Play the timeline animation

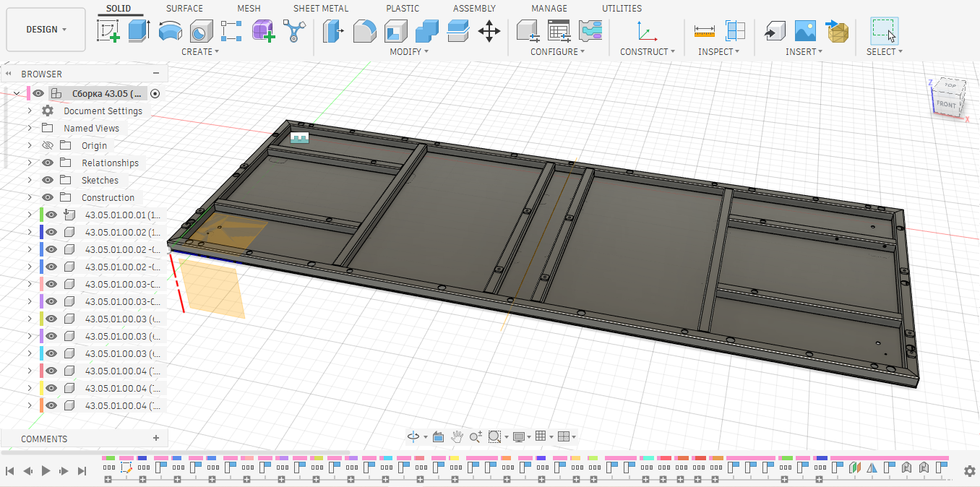tap(46, 470)
